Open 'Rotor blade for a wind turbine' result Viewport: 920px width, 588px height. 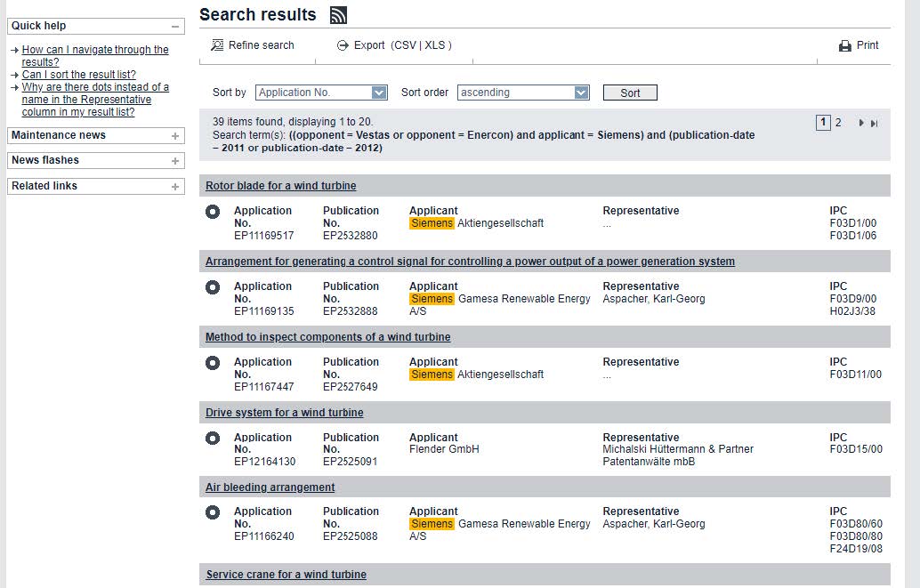[280, 185]
